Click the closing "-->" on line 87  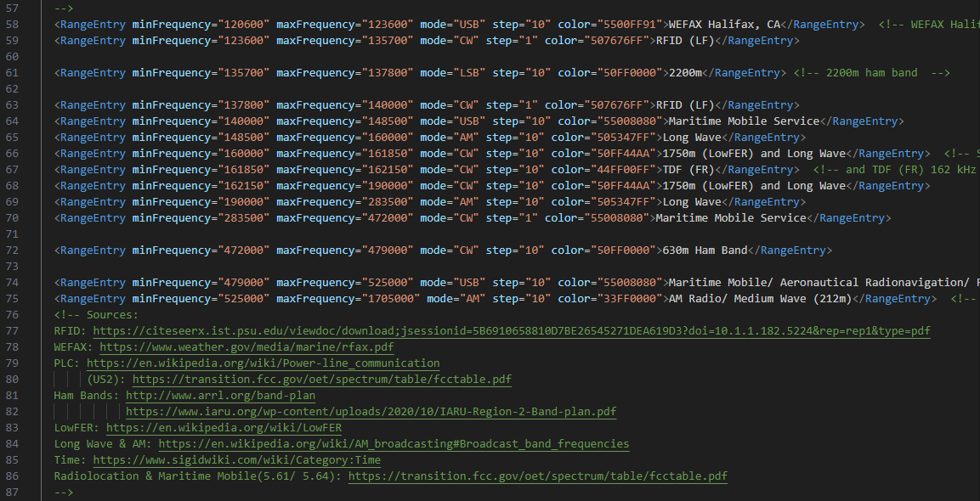click(x=64, y=493)
